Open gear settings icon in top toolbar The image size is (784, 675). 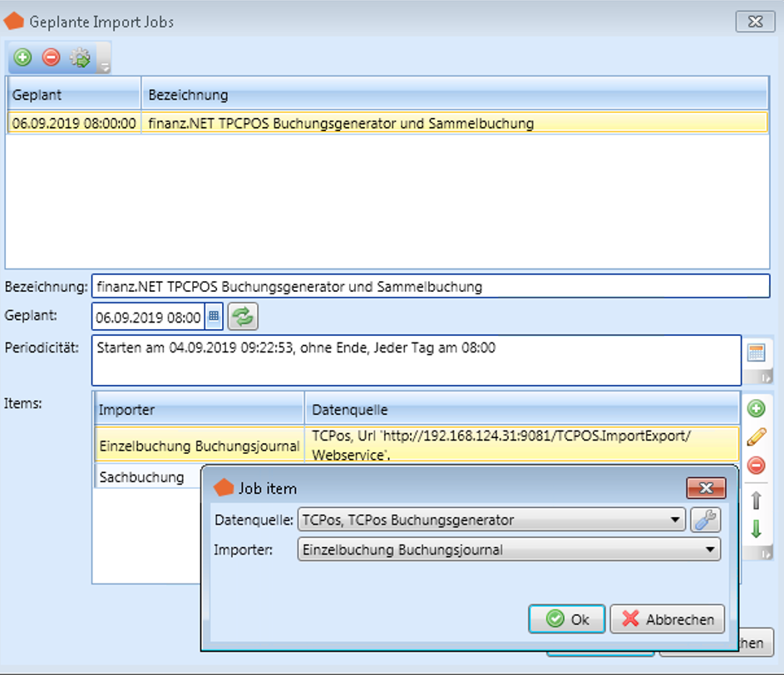tap(80, 57)
